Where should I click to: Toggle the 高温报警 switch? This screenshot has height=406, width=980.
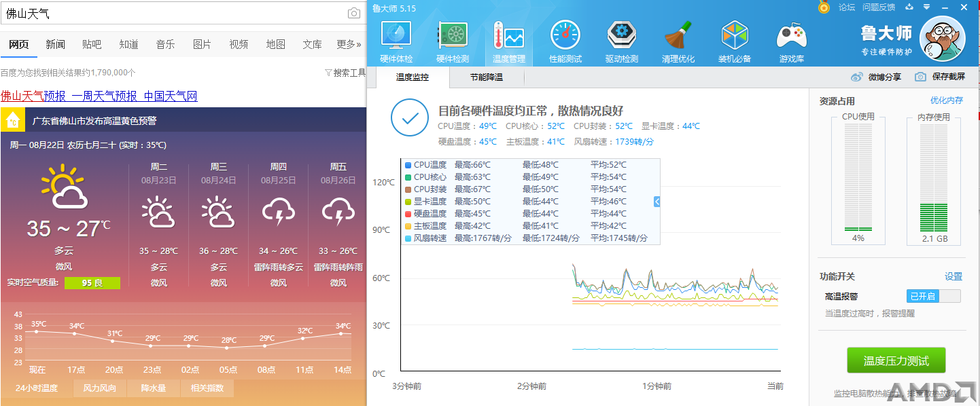[934, 296]
